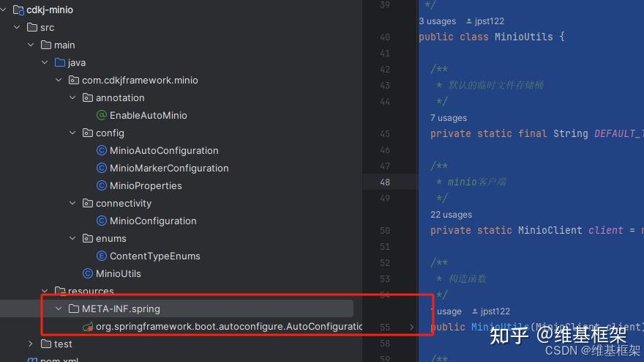
Task: Expand folded code at line 55
Action: point(411,327)
